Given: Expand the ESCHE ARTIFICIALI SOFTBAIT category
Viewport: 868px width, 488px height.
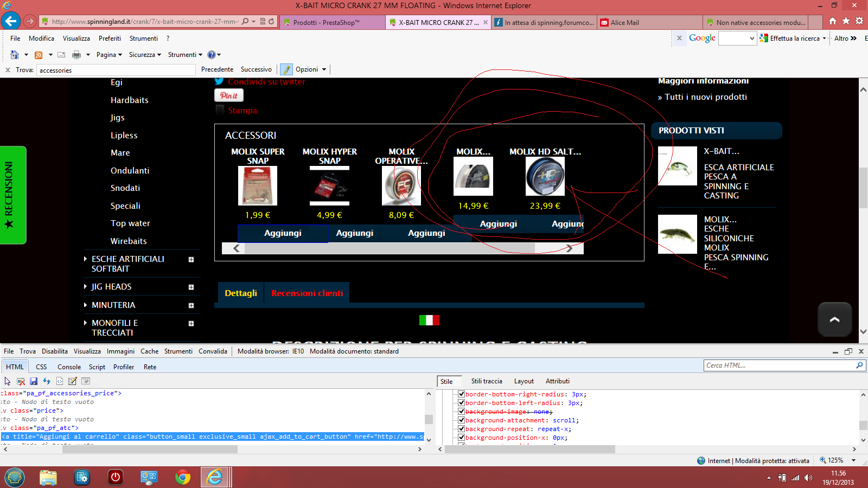Looking at the screenshot, I should click(191, 260).
